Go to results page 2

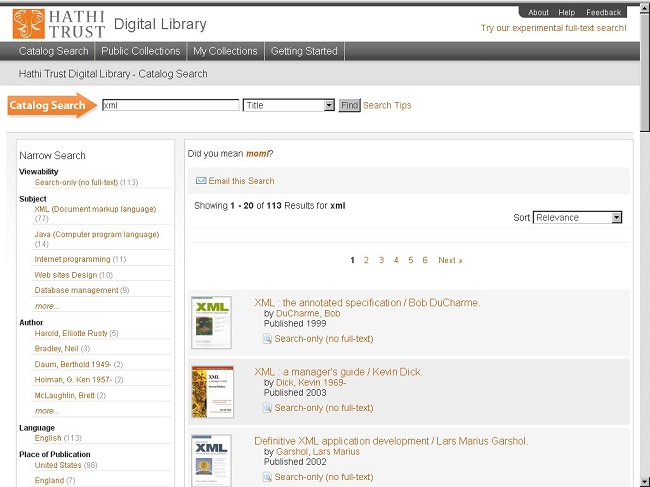[x=366, y=260]
